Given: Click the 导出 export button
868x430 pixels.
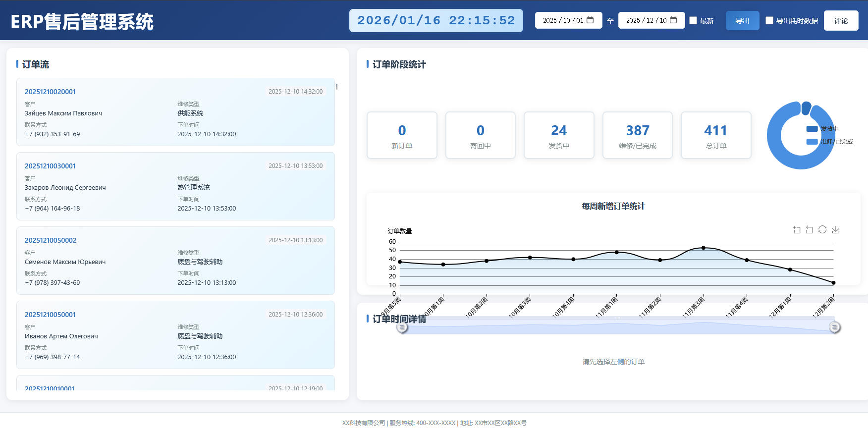Looking at the screenshot, I should coord(742,21).
